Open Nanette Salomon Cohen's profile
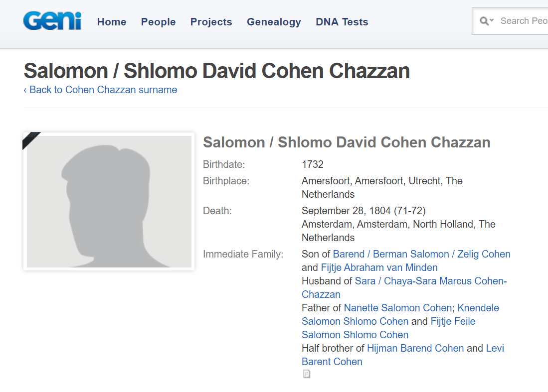The image size is (548, 392). [x=397, y=308]
